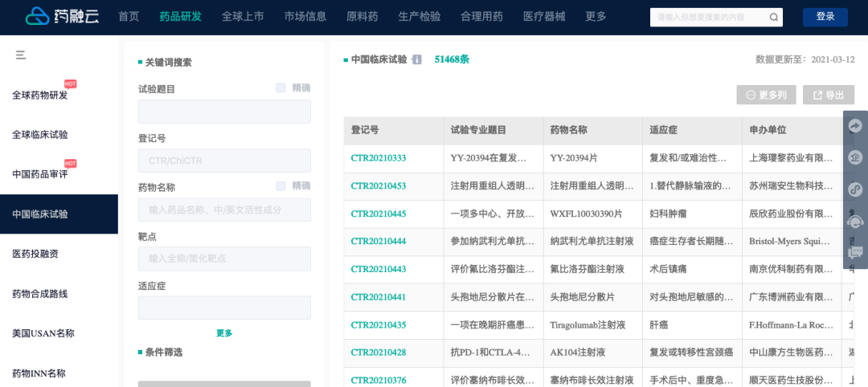868x387 pixels.
Task: Click the 企 enterprise icon in floating bar
Action: click(855, 158)
